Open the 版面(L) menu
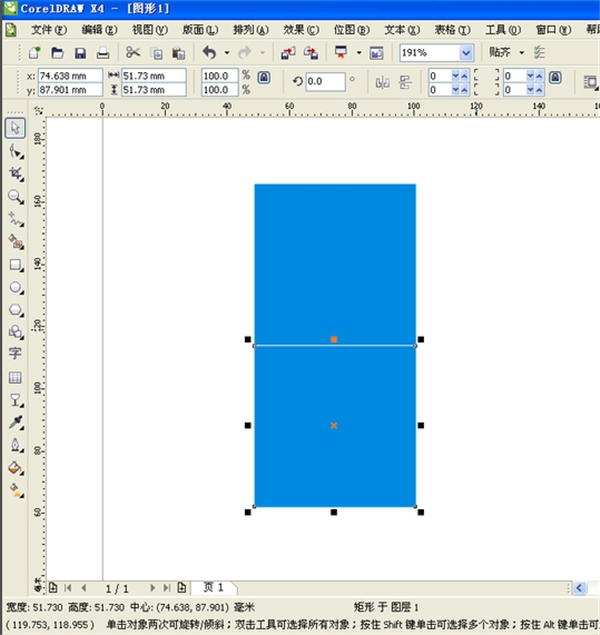This screenshot has width=600, height=635. 200,30
